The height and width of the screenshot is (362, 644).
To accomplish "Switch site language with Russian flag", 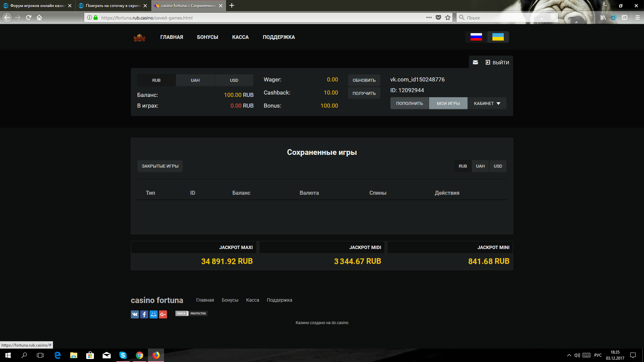I will [x=476, y=37].
